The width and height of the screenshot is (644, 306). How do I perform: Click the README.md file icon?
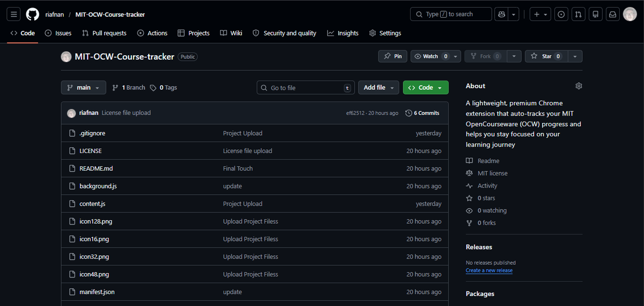pos(72,169)
